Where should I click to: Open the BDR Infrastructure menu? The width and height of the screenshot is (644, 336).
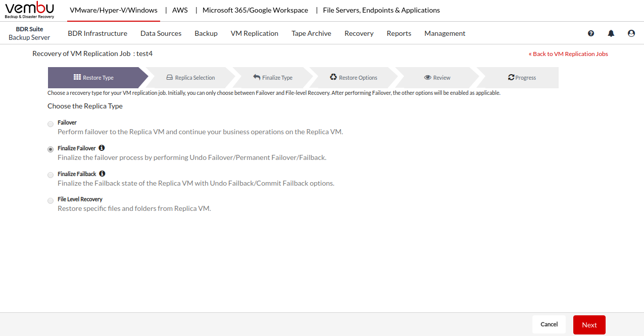pyautogui.click(x=97, y=33)
